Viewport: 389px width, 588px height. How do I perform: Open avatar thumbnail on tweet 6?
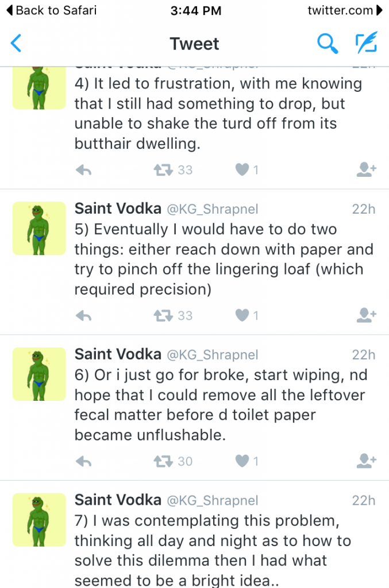click(x=39, y=374)
